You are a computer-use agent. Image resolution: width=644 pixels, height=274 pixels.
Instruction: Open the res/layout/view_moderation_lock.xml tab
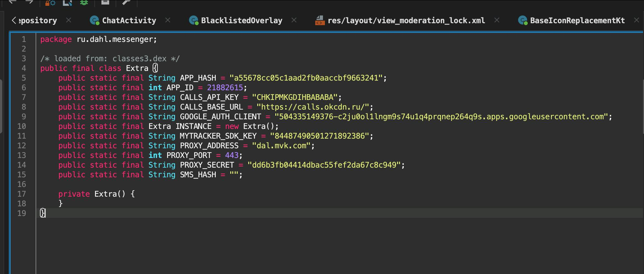coord(406,21)
